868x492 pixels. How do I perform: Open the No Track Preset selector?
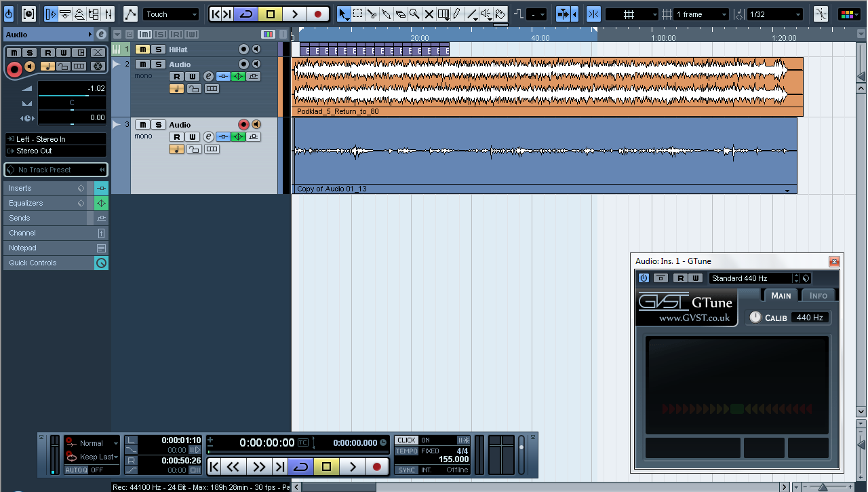point(54,170)
